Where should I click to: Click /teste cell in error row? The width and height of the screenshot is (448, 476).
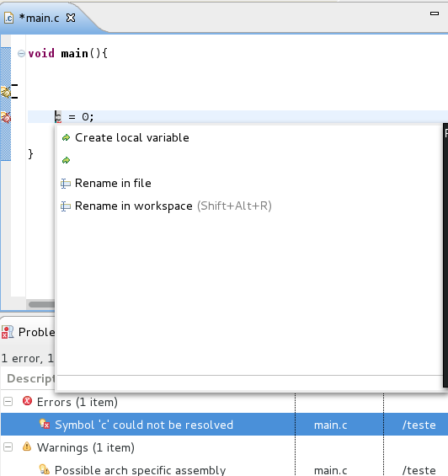click(419, 425)
